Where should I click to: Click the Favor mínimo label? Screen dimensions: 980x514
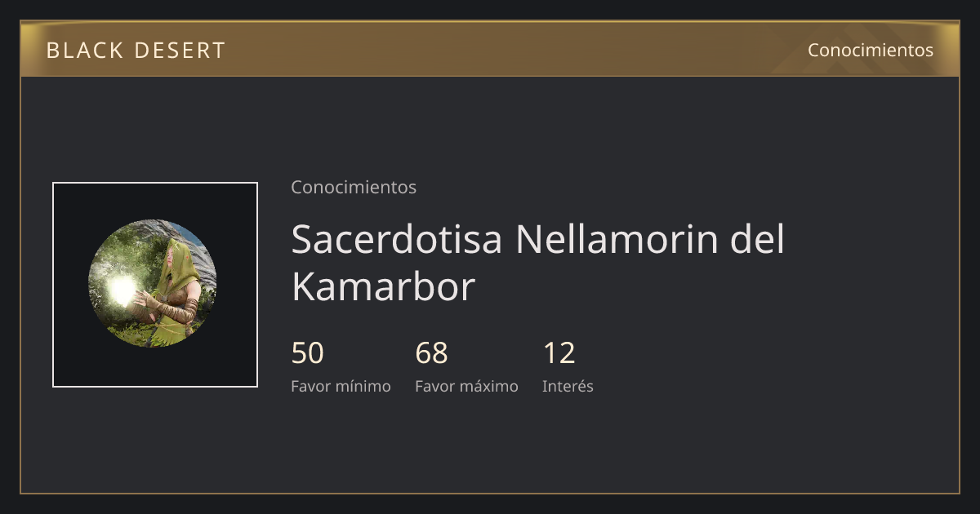click(341, 386)
